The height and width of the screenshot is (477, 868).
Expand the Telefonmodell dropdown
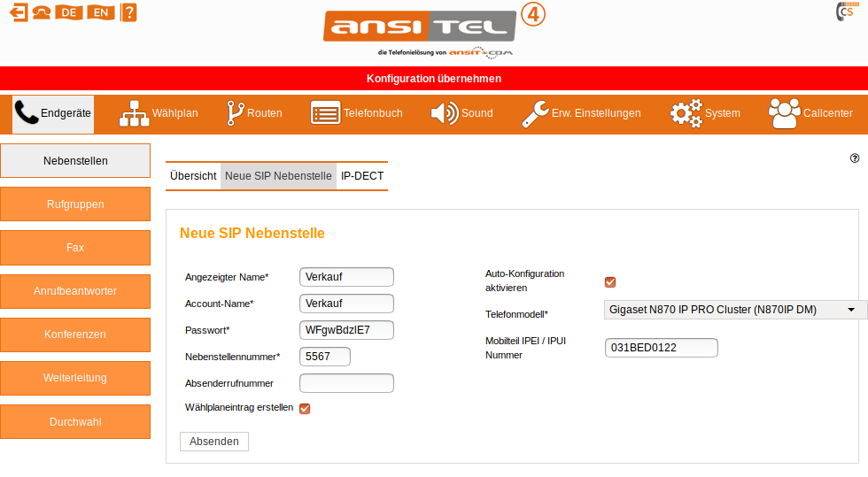tap(734, 310)
